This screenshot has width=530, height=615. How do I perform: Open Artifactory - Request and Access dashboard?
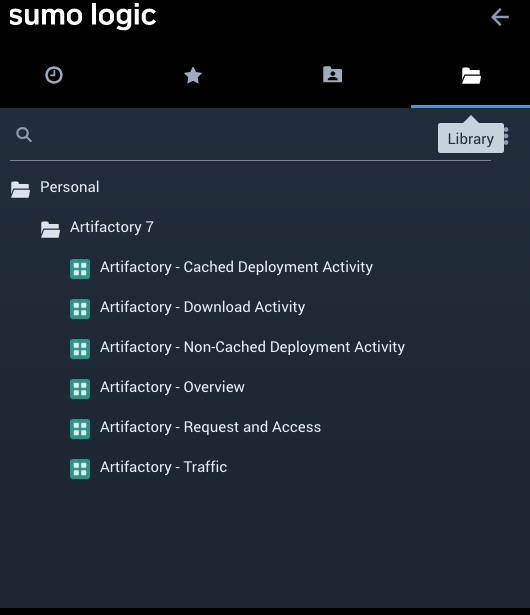point(210,427)
